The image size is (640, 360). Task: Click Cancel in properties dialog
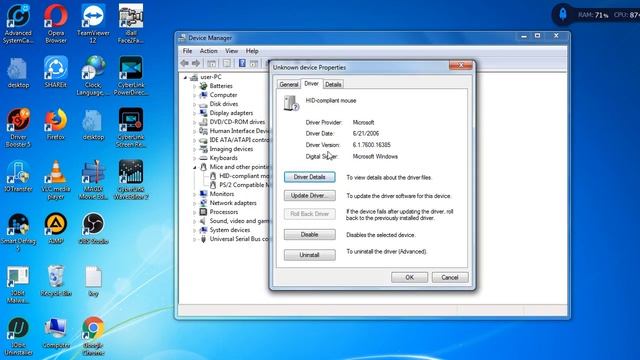pyautogui.click(x=450, y=278)
